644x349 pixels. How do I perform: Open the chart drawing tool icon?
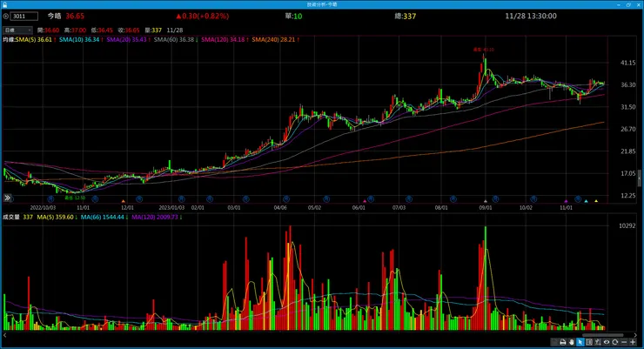coord(598,342)
